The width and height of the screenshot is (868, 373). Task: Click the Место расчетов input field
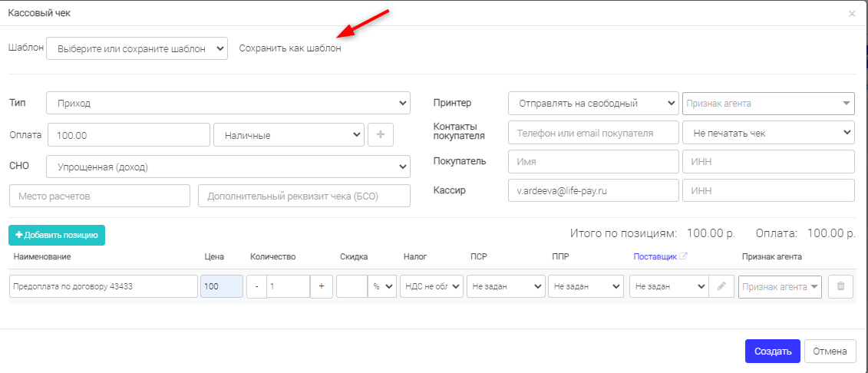pyautogui.click(x=100, y=196)
